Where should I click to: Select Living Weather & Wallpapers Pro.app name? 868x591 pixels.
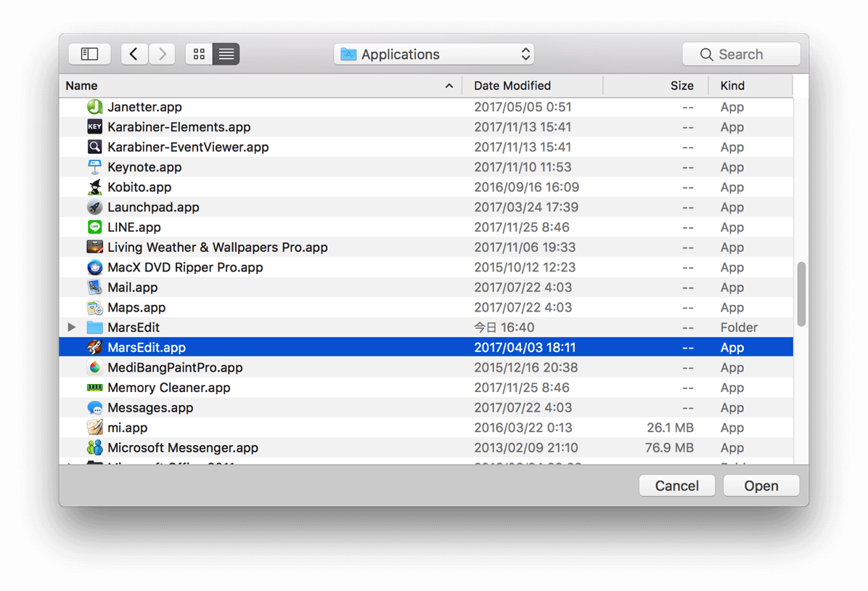[x=218, y=247]
